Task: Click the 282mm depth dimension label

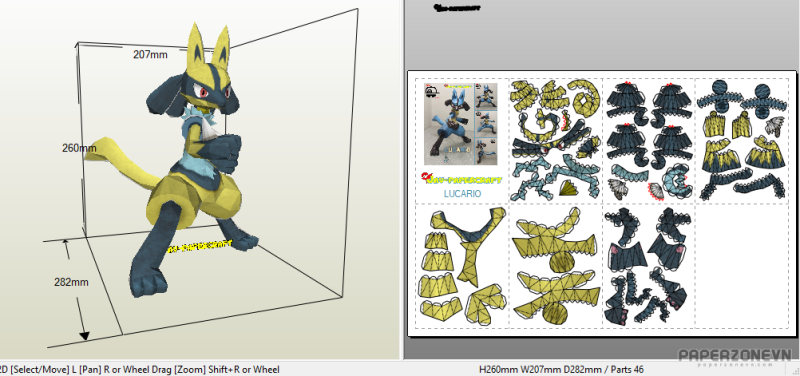Action: tap(71, 282)
